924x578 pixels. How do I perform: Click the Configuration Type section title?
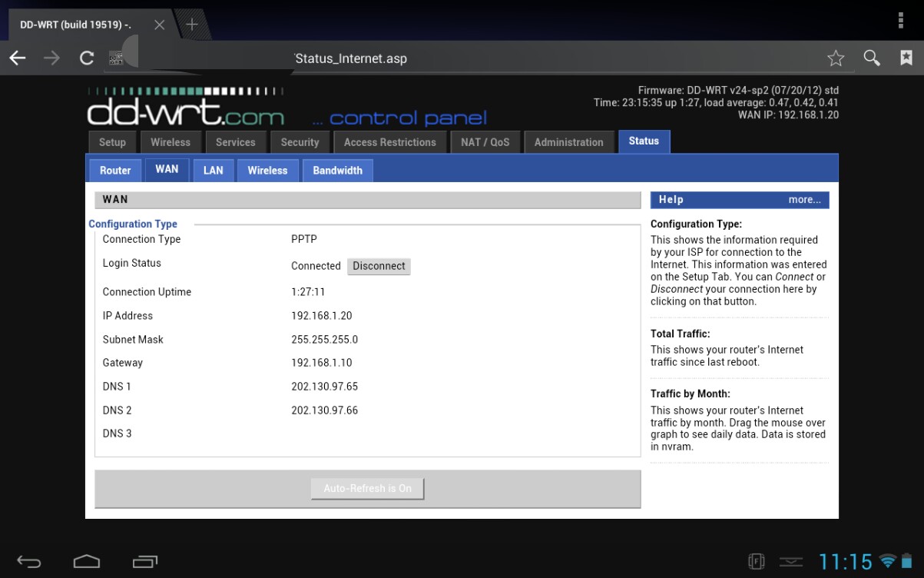[133, 224]
